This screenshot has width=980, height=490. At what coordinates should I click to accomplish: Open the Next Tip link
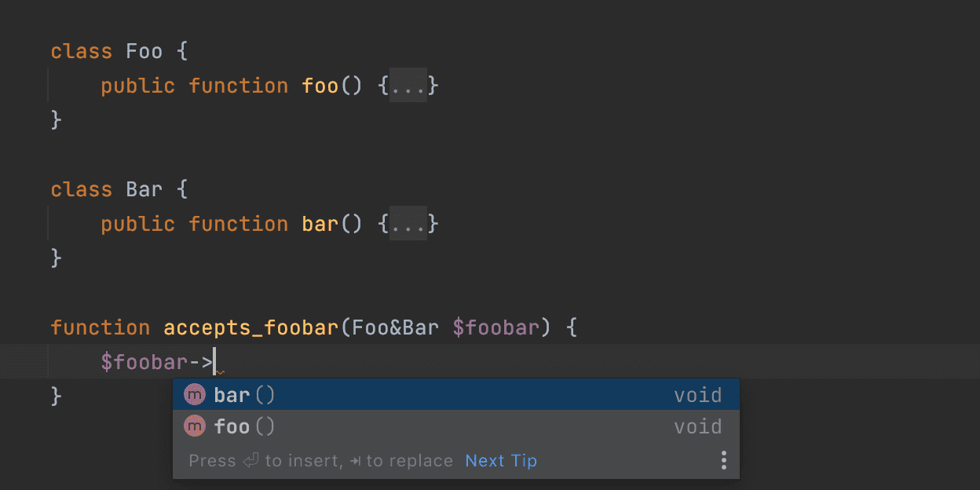[x=501, y=461]
